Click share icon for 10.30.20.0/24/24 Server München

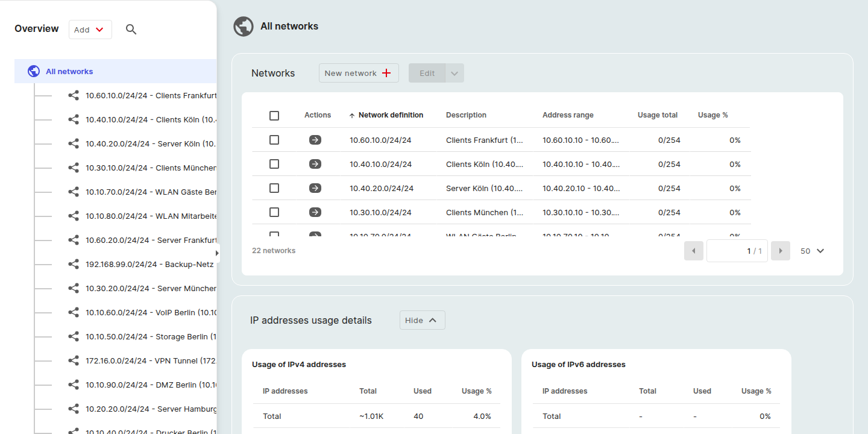coord(74,288)
